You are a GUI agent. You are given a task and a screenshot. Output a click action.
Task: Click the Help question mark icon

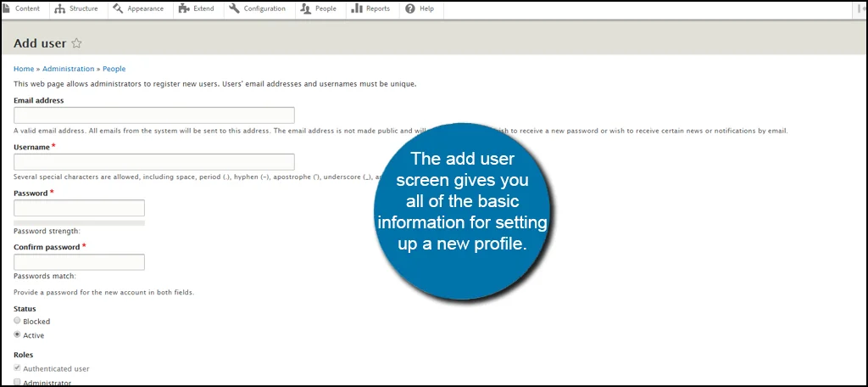pos(410,8)
